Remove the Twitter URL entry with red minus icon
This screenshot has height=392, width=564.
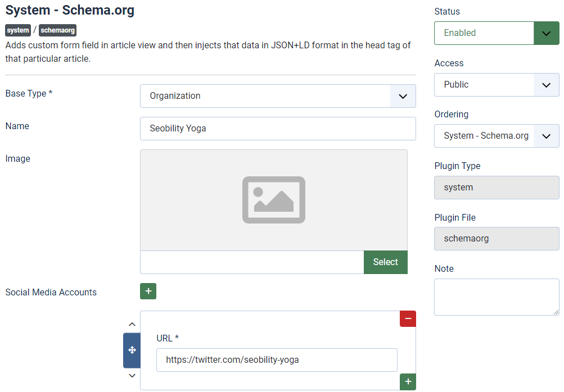(x=408, y=318)
